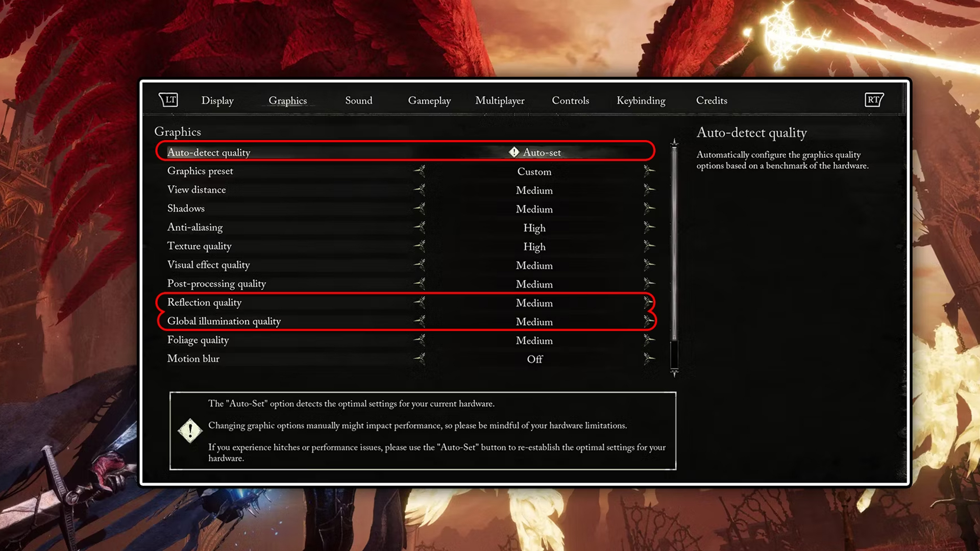This screenshot has width=980, height=551.
Task: Expand Global illumination quality right arrow
Action: click(648, 321)
